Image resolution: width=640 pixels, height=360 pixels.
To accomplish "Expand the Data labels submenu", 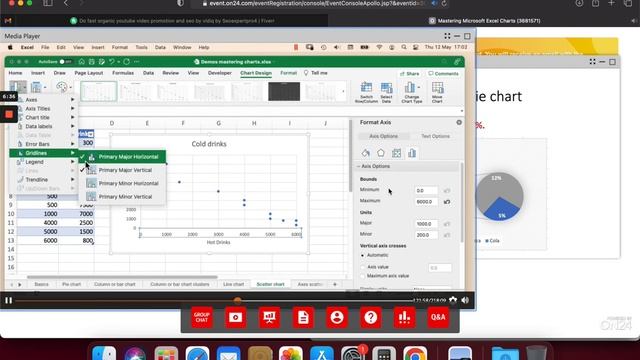I will pyautogui.click(x=44, y=127).
